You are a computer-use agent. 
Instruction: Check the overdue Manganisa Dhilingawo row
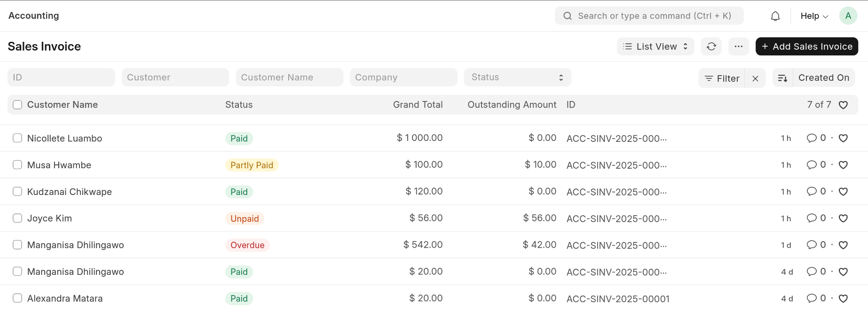(17, 245)
